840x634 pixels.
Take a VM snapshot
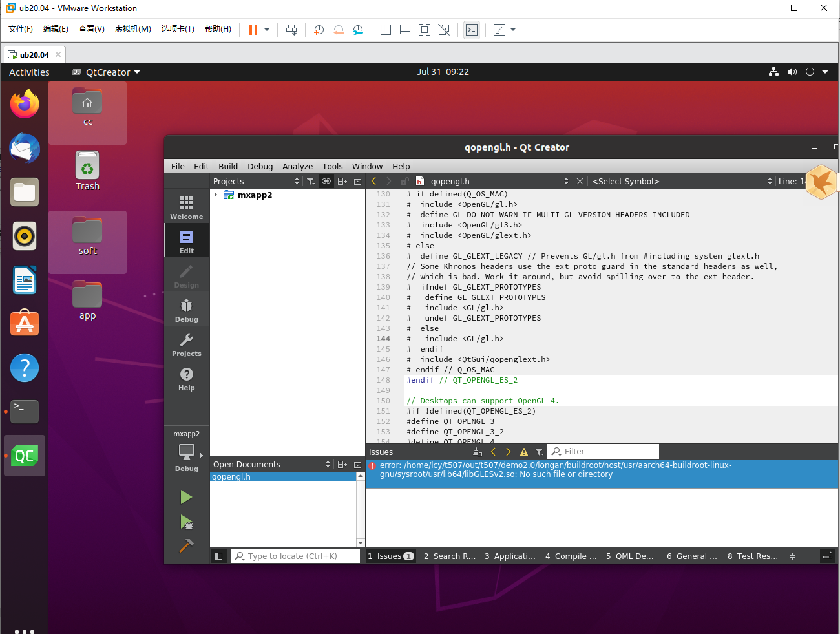tap(319, 30)
